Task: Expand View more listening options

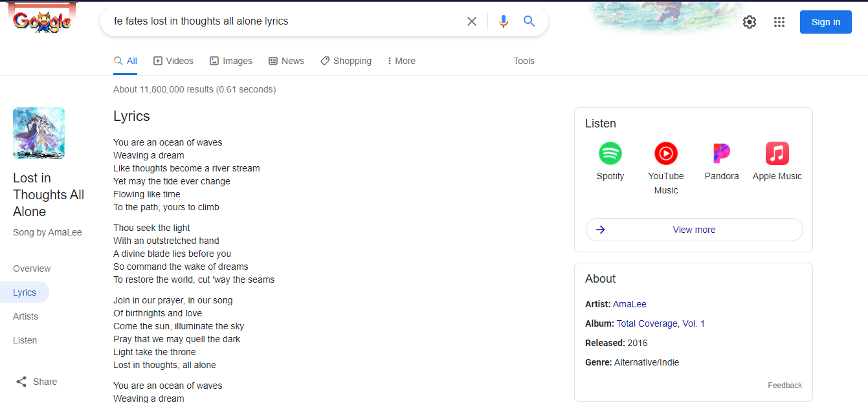Action: point(694,230)
